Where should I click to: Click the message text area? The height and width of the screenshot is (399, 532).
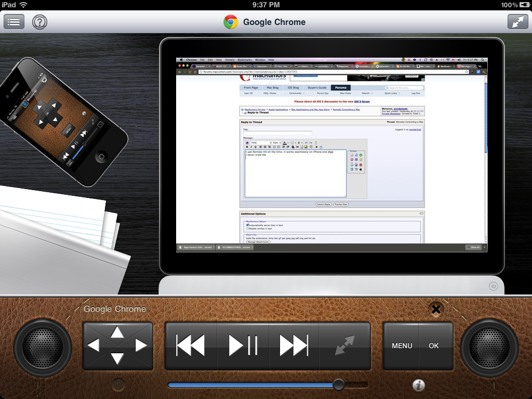coord(296,174)
